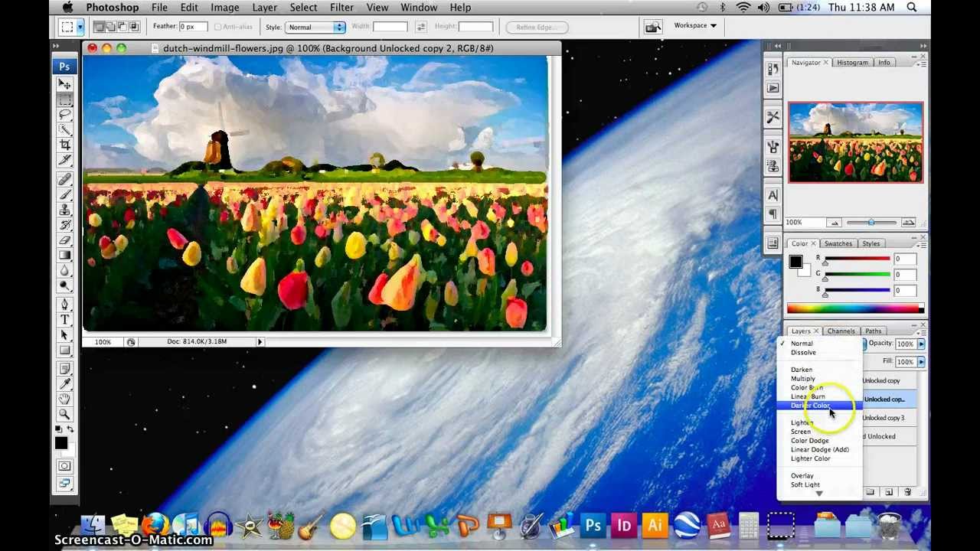
Task: Select the Dissolve blend mode
Action: pos(804,352)
